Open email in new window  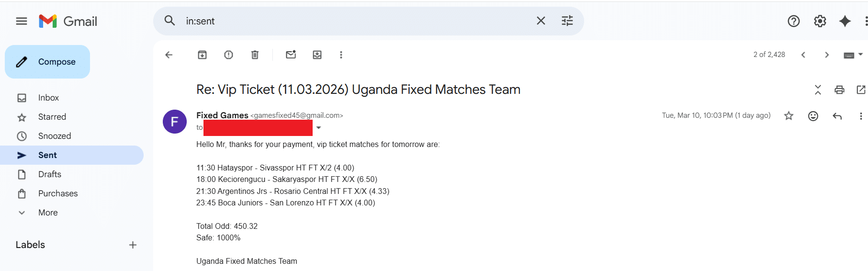click(x=861, y=90)
